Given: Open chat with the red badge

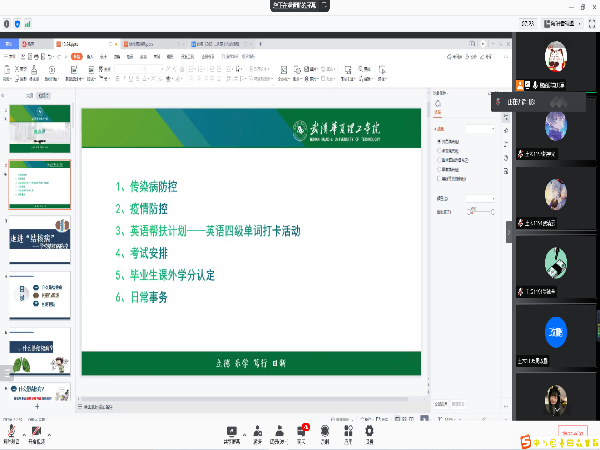Looking at the screenshot, I should coord(301,430).
